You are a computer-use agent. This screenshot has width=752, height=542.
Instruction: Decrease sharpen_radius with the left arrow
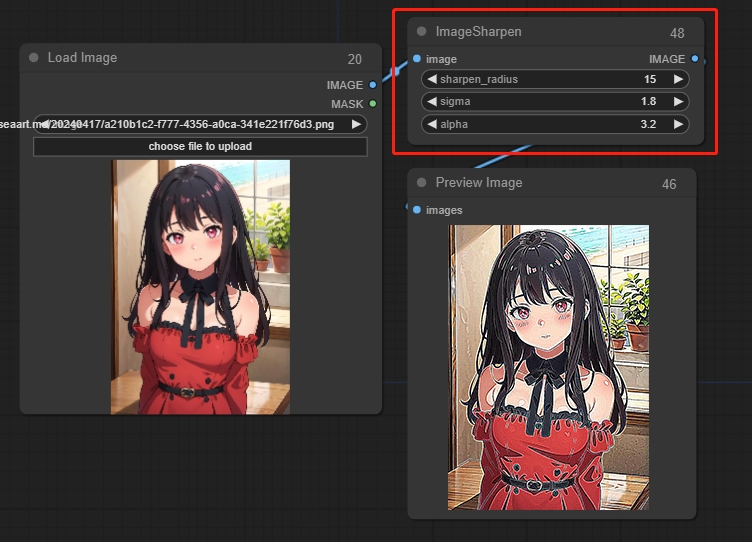click(432, 79)
